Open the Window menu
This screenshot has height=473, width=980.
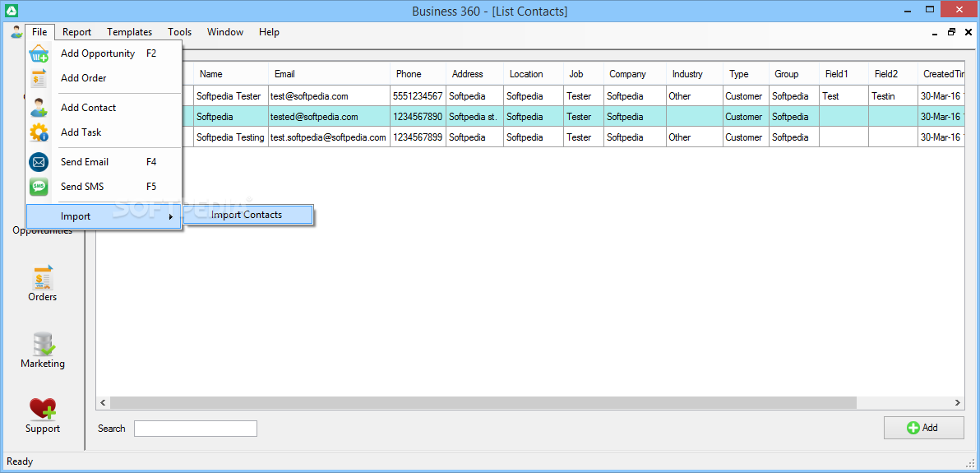tap(225, 32)
